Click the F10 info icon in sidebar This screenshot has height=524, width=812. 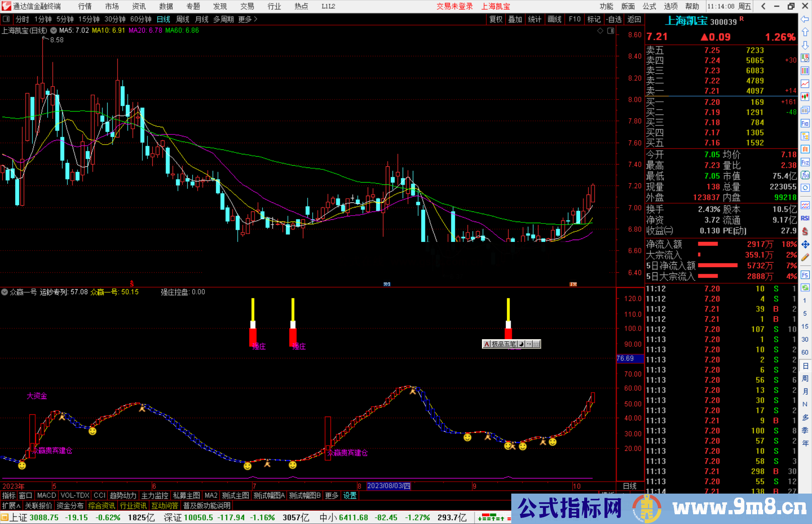tap(804, 123)
